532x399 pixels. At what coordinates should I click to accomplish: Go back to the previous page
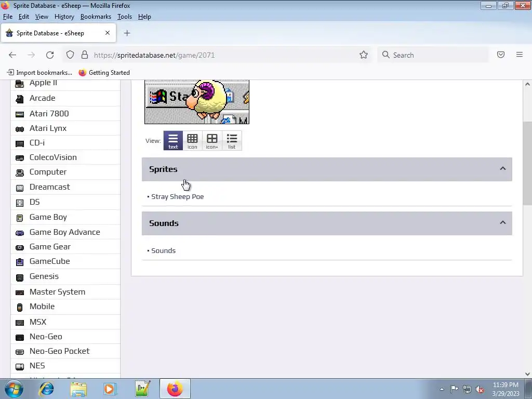(x=12, y=55)
